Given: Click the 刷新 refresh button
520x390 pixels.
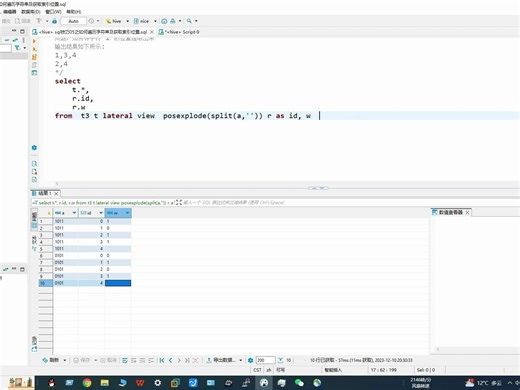Looking at the screenshot, I should pyautogui.click(x=51, y=360).
